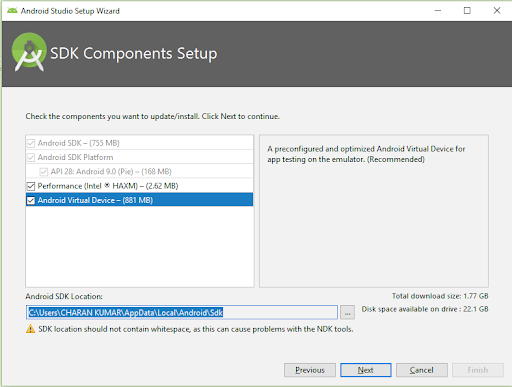Click the Android SDK Platform checkbox
This screenshot has height=387, width=512.
pyautogui.click(x=31, y=157)
